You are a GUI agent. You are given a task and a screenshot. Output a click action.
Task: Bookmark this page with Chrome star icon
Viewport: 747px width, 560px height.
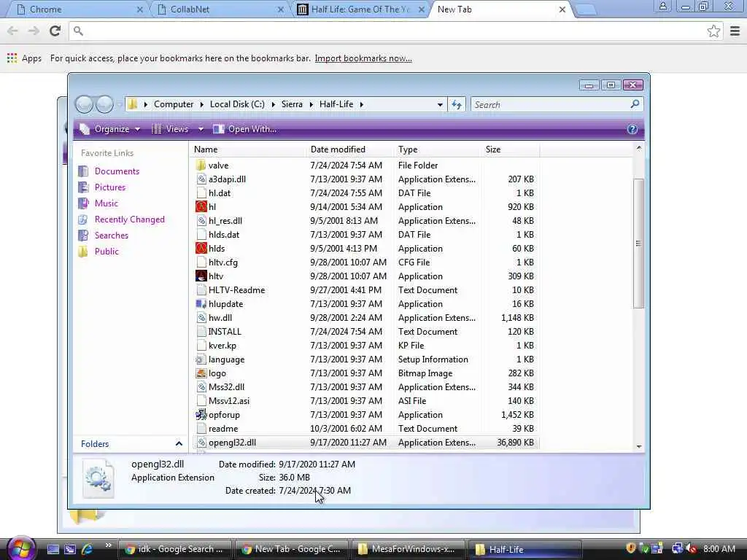pos(713,31)
